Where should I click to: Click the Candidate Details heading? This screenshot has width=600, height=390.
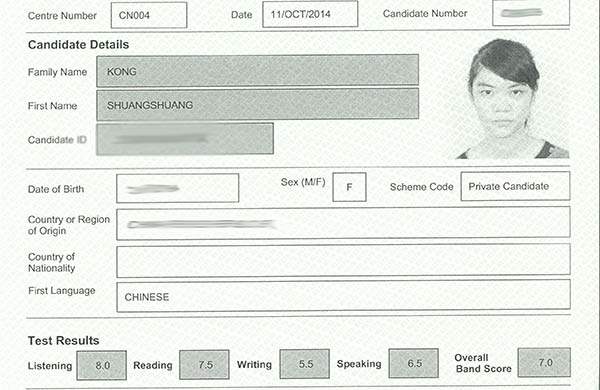coord(78,45)
